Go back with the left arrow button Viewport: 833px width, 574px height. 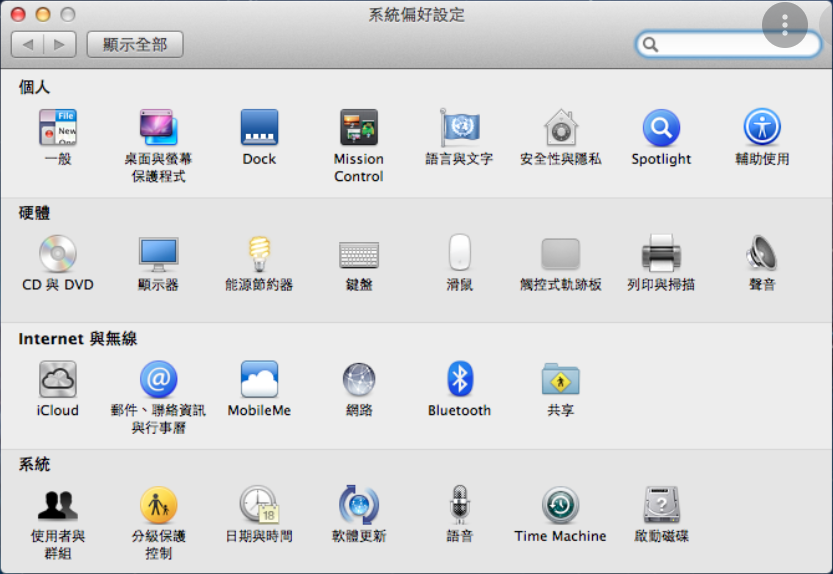coord(27,44)
